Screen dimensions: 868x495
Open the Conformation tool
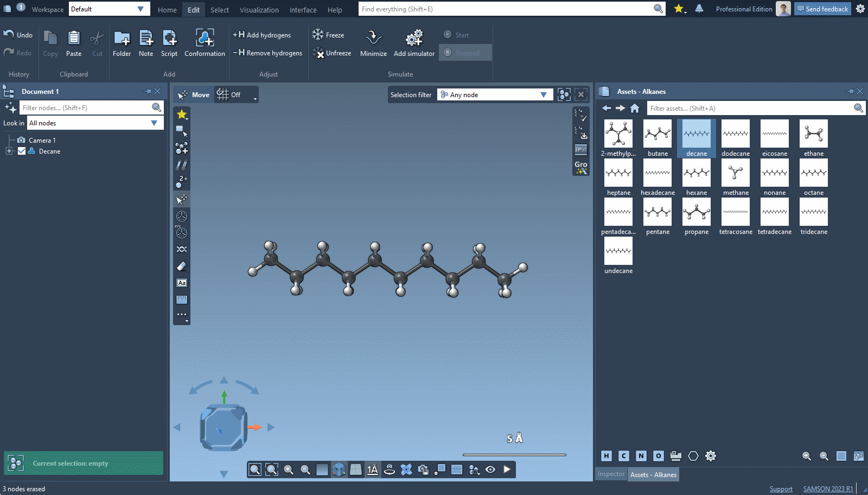(x=205, y=42)
